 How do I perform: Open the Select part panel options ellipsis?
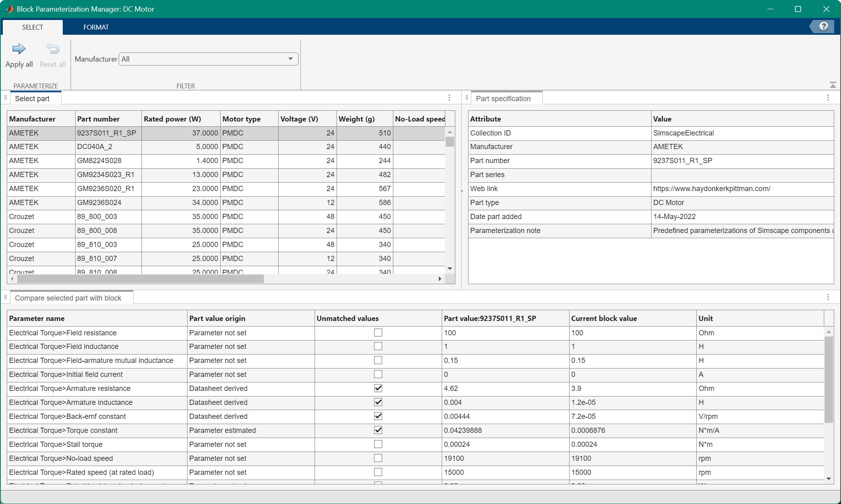449,97
